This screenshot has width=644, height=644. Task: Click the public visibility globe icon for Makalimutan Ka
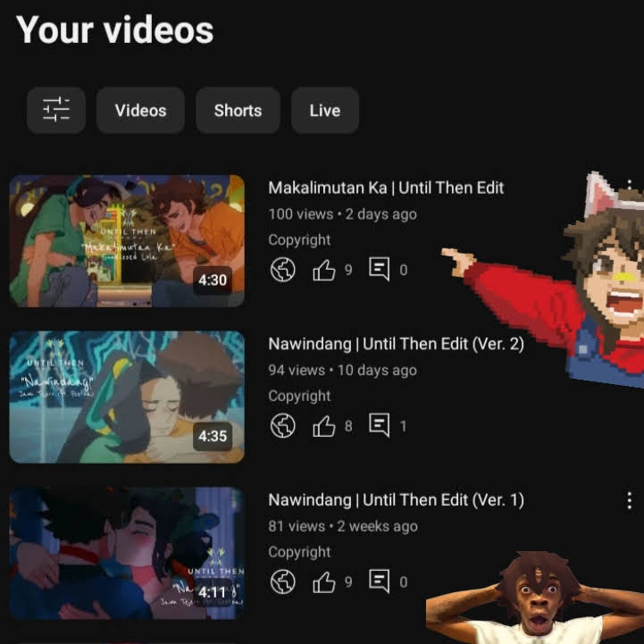(283, 270)
